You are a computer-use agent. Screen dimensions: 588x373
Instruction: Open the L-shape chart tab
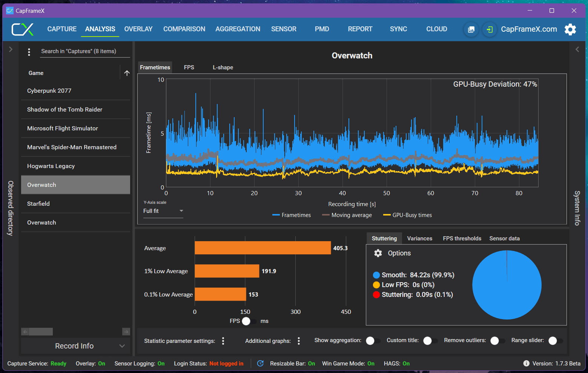pos(223,67)
